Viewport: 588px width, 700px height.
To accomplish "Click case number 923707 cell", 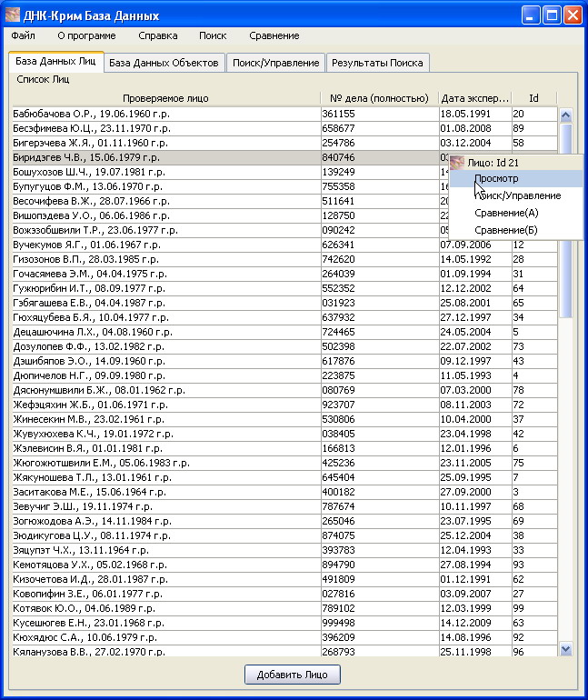I will tap(380, 405).
